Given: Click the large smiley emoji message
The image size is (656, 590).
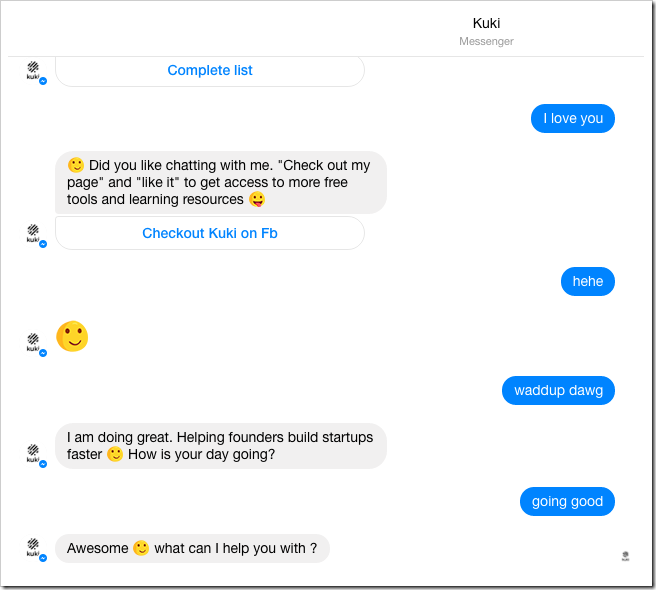Looking at the screenshot, I should pyautogui.click(x=72, y=337).
